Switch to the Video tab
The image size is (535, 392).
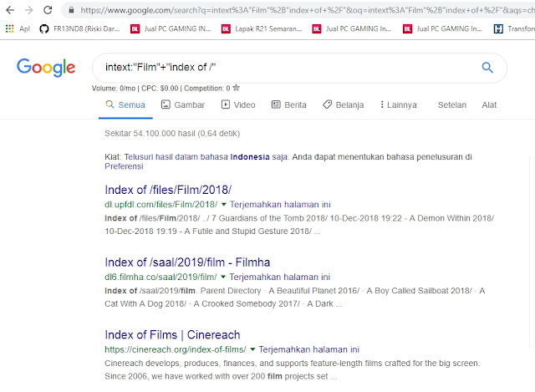(x=238, y=104)
